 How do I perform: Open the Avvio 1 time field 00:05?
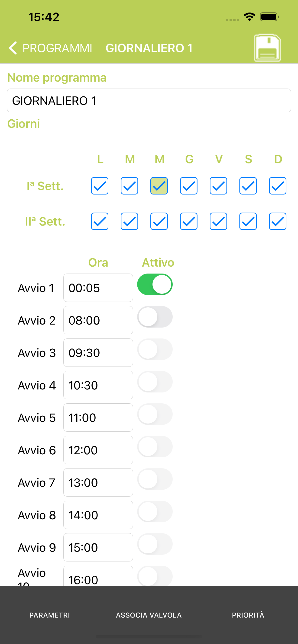click(98, 288)
